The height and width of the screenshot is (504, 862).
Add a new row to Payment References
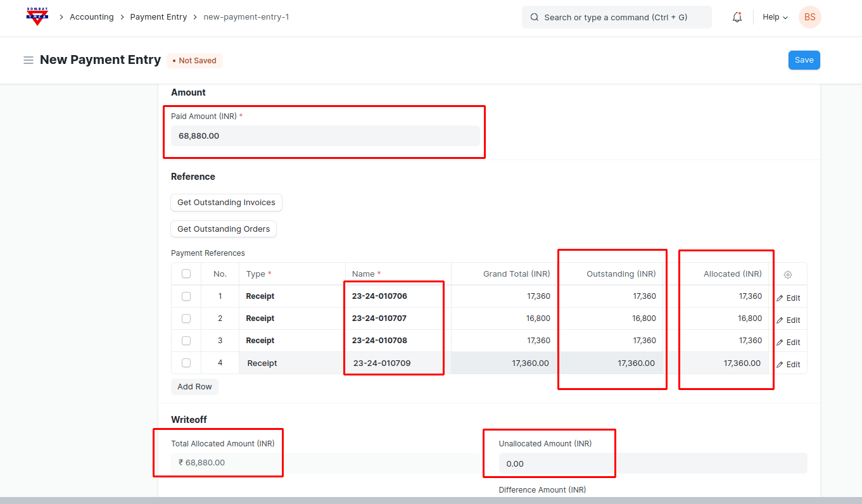pos(194,387)
